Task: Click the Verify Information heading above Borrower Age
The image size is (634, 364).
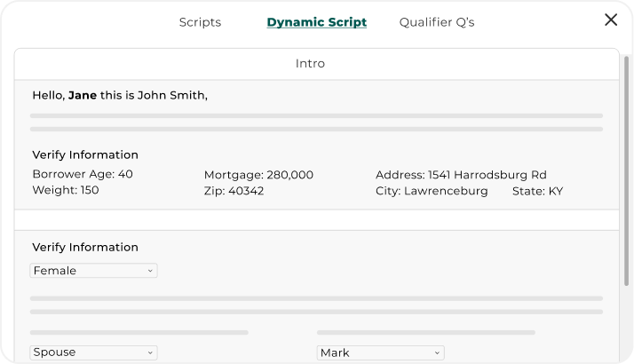Action: 85,154
